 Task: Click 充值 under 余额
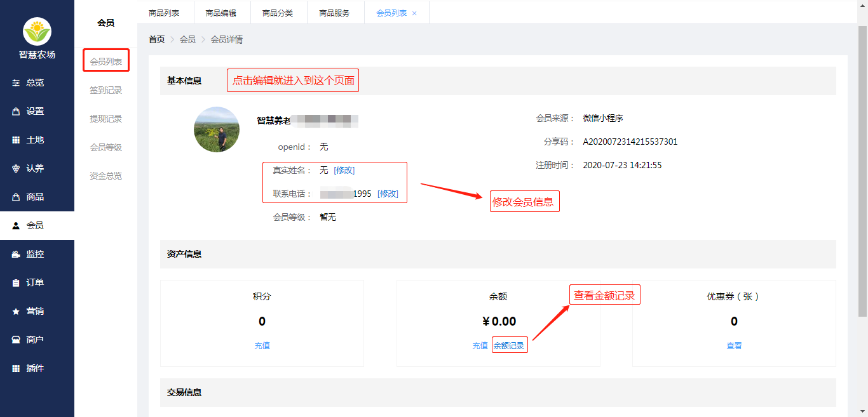pyautogui.click(x=480, y=346)
